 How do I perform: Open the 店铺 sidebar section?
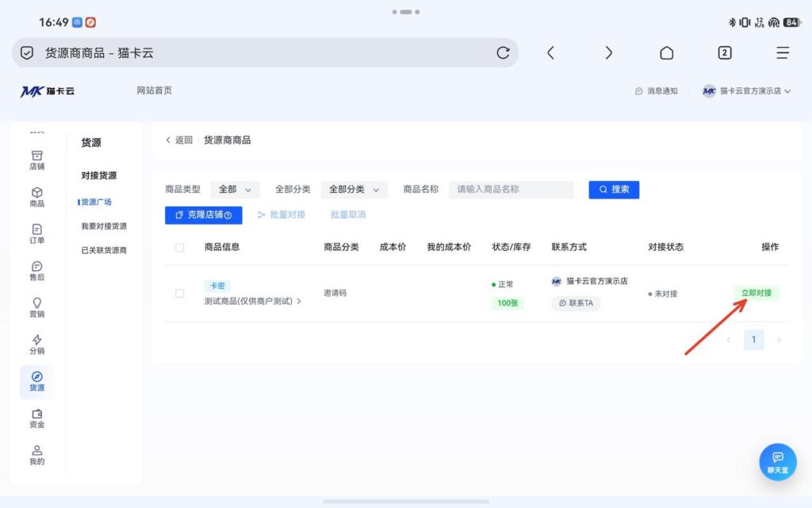(36, 160)
